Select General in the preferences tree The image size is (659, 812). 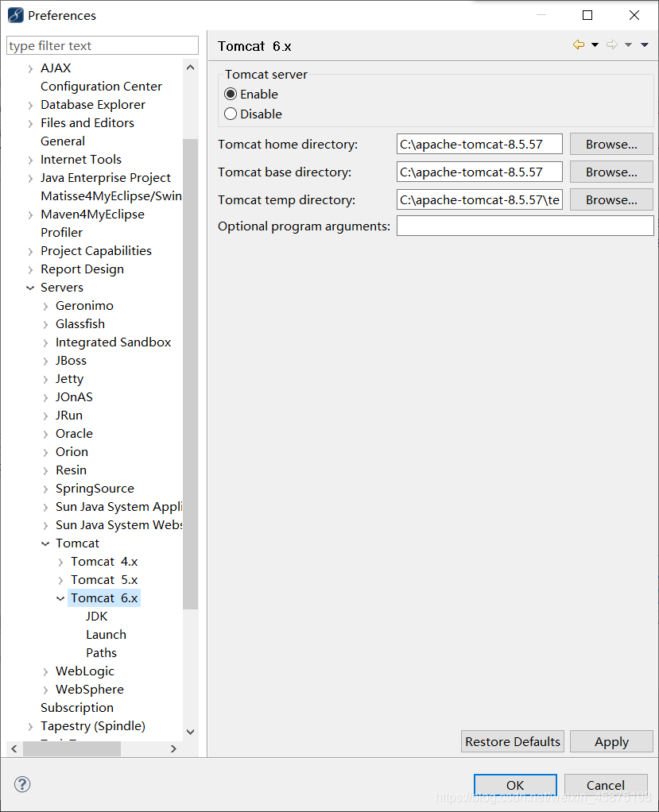pyautogui.click(x=63, y=141)
